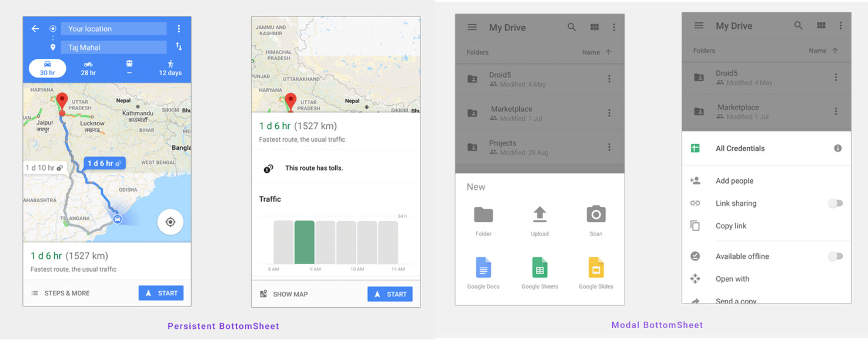The image size is (868, 340).
Task: Tap the tolls notice icon
Action: tap(268, 168)
